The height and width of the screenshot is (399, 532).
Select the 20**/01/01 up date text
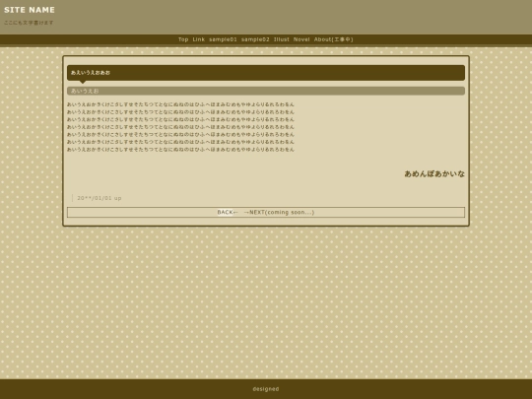pyautogui.click(x=100, y=198)
